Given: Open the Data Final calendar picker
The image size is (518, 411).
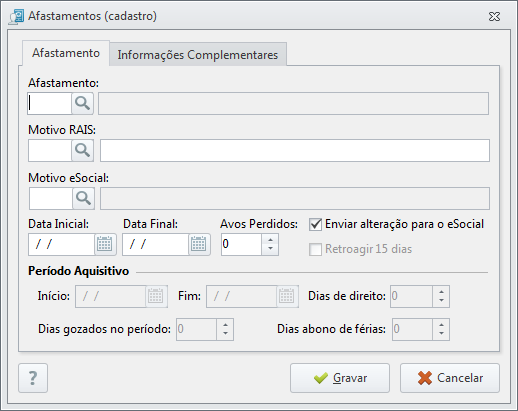Looking at the screenshot, I should click(199, 244).
